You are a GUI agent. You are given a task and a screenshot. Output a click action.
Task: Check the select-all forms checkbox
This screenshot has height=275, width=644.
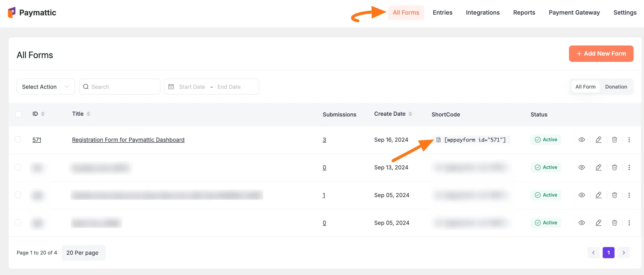pos(18,114)
